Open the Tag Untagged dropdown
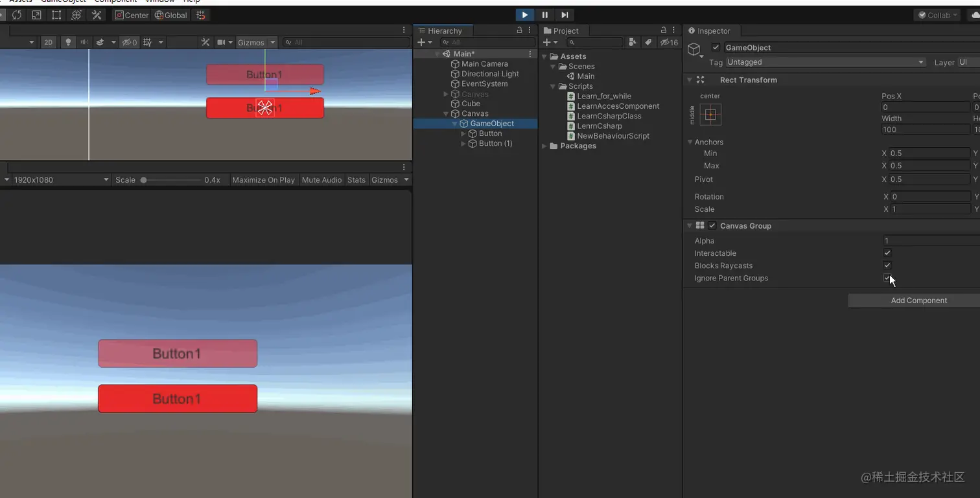 pos(826,62)
